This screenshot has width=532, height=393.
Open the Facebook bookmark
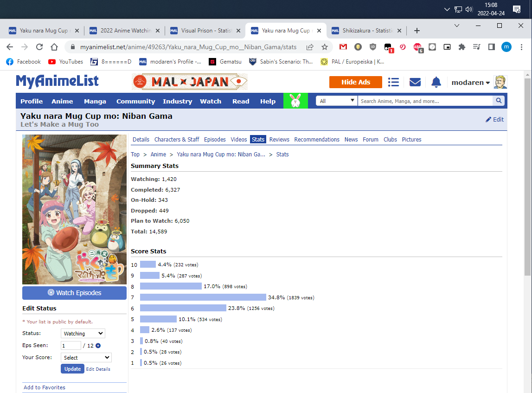pyautogui.click(x=23, y=62)
